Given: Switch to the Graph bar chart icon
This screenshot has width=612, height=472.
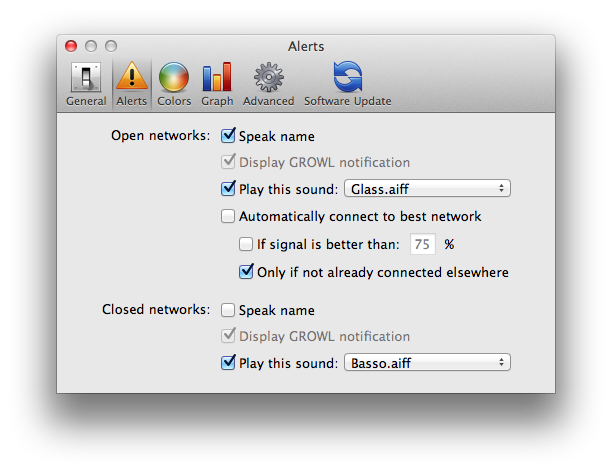Looking at the screenshot, I should point(217,78).
